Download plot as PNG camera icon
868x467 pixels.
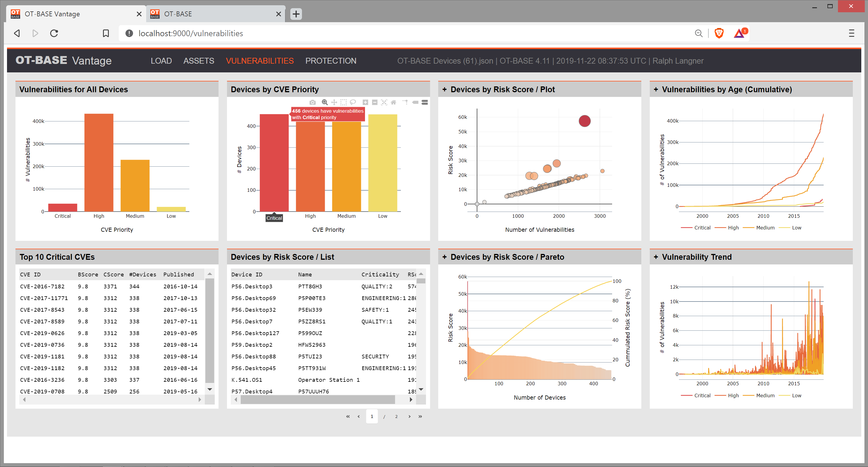pos(312,102)
